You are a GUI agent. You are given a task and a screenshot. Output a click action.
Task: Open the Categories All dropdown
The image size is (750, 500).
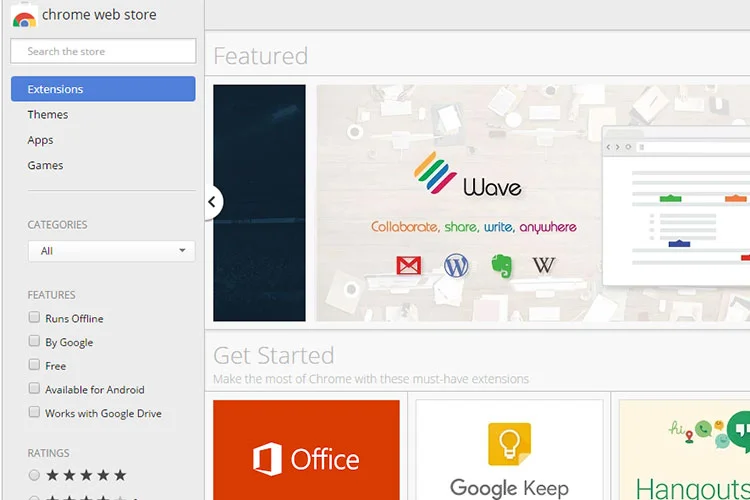pos(111,251)
